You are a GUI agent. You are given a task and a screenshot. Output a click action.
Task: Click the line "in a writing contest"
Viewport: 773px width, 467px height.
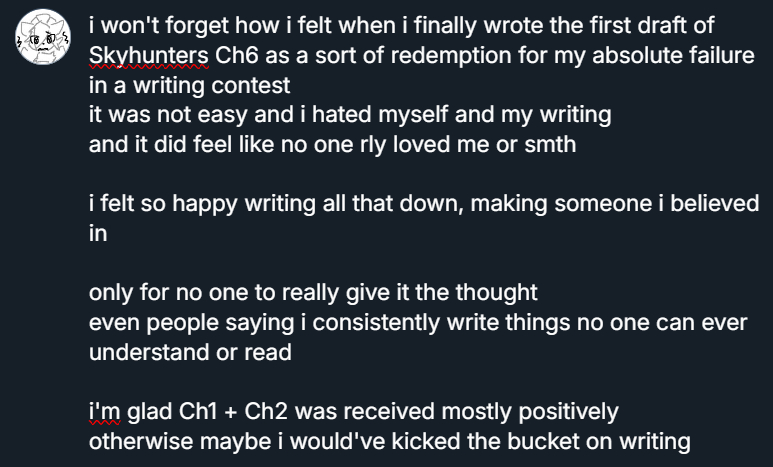pyautogui.click(x=189, y=86)
